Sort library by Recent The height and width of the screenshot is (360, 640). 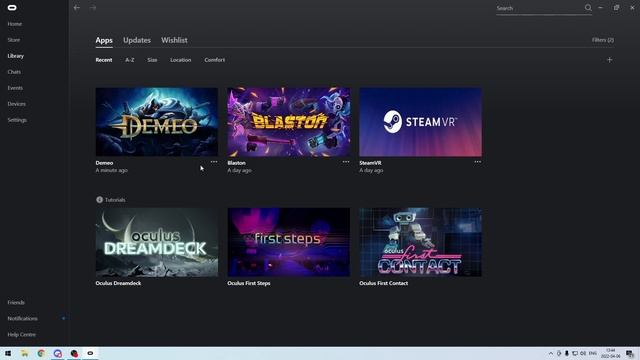[x=104, y=60]
